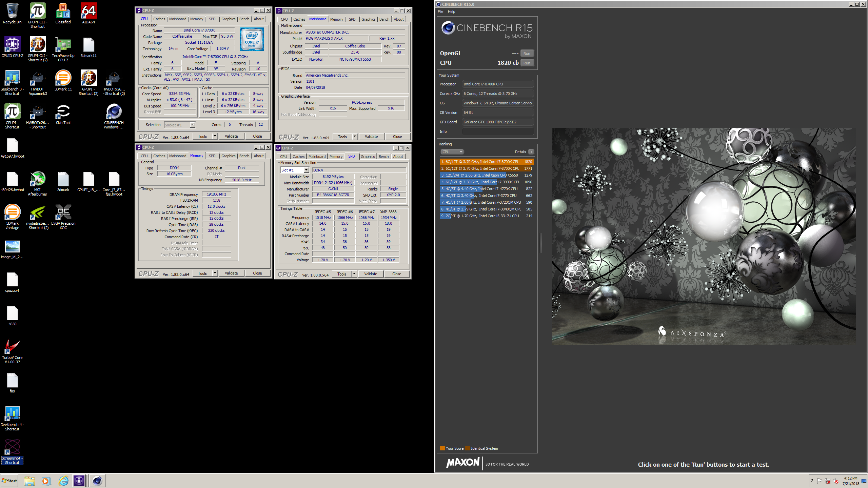This screenshot has height=488, width=868.
Task: Select Xeon X5650 ranking row
Action: [487, 175]
